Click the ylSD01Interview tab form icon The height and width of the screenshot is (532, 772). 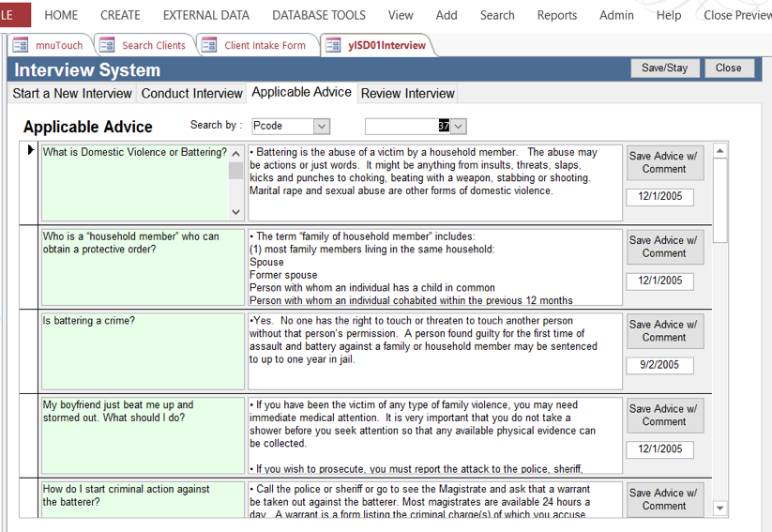coord(333,45)
